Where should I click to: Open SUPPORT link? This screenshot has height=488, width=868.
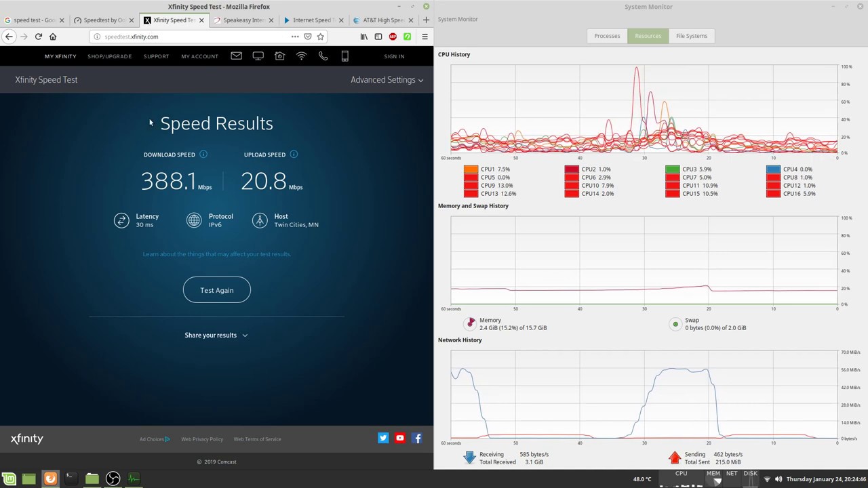(156, 56)
